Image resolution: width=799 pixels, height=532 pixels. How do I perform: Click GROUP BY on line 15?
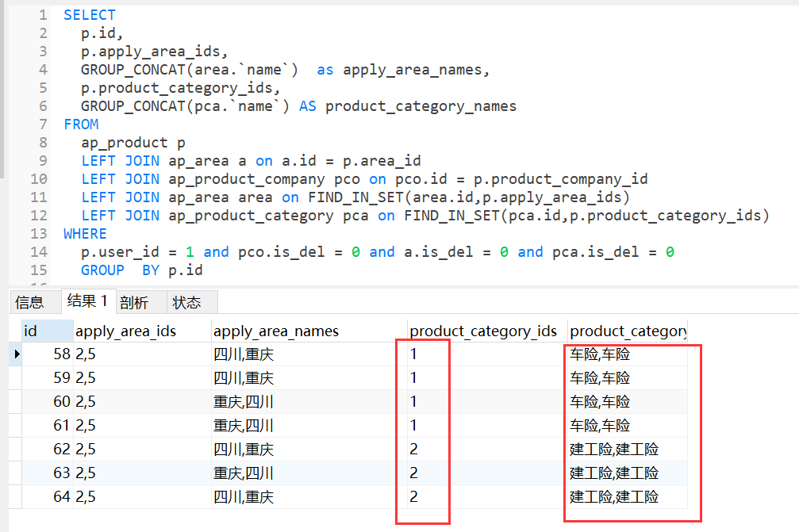[121, 270]
